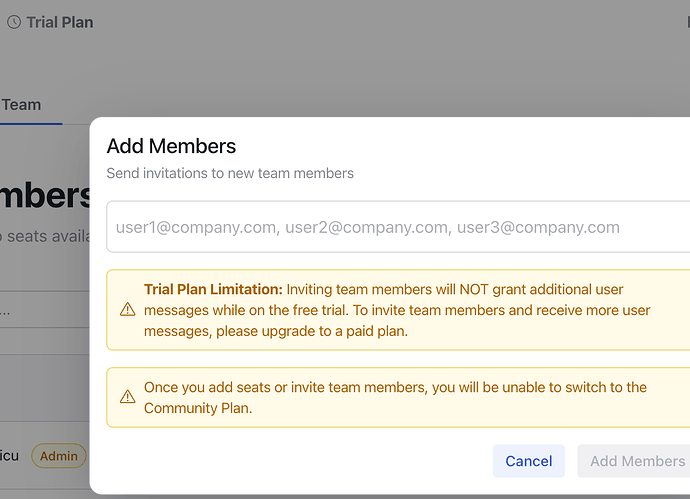Screen dimensions: 690x499
Task: Click the member name left of Admin badge
Action: 9,456
